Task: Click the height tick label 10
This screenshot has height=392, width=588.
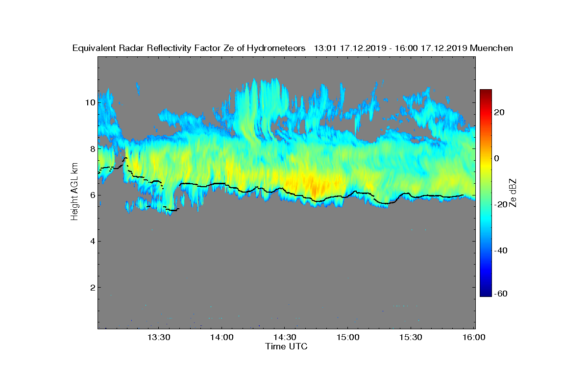Action: 90,102
